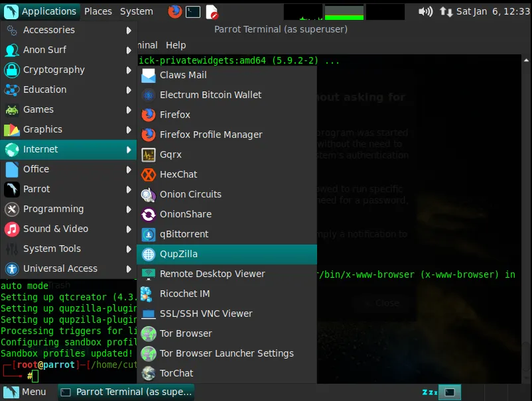Open the terminal Help menu
This screenshot has height=401, width=532.
pos(176,45)
